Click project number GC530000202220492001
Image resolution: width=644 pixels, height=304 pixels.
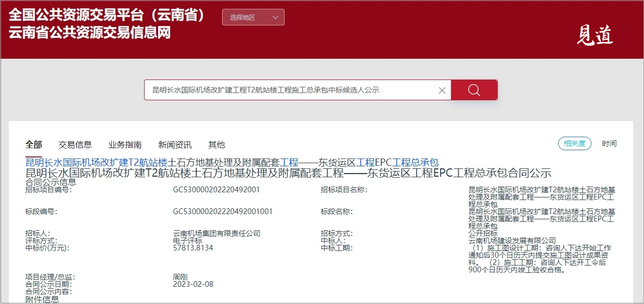click(216, 190)
